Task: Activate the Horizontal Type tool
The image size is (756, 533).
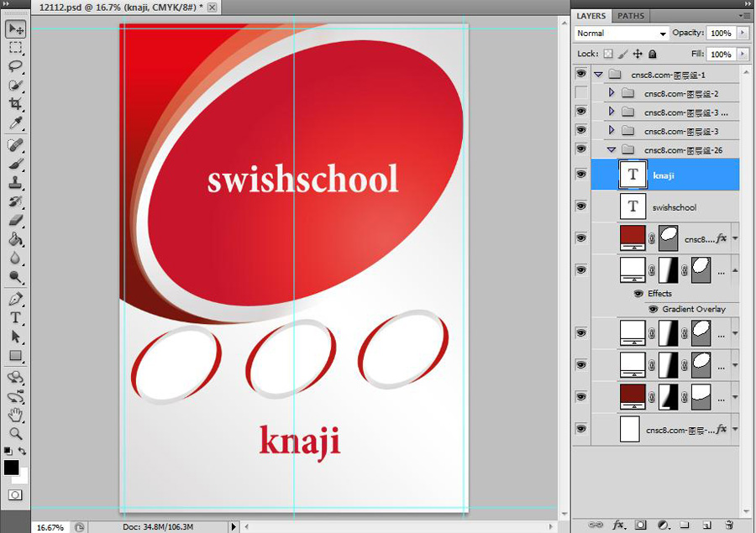Action: (x=15, y=318)
